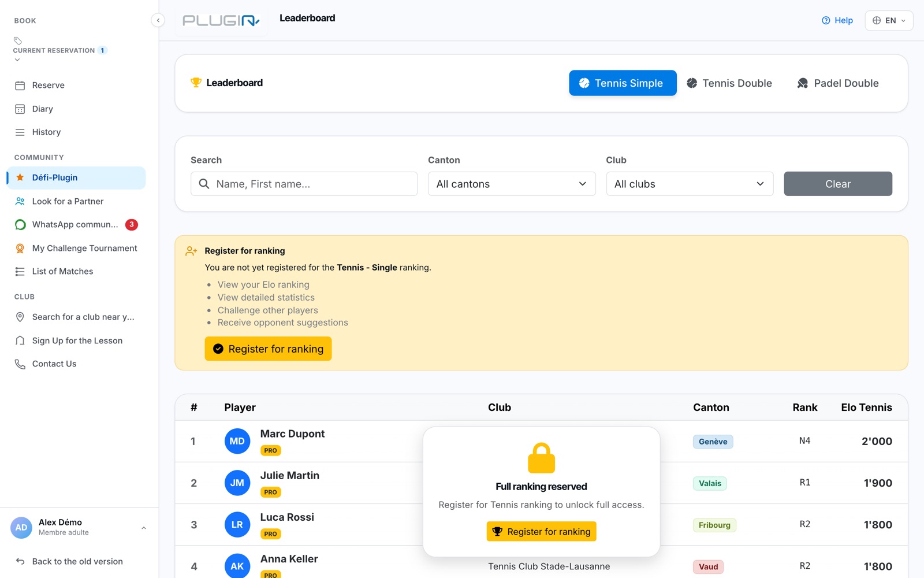Screen dimensions: 924x578
Task: Switch to the Tennis Simple tab
Action: (x=623, y=83)
